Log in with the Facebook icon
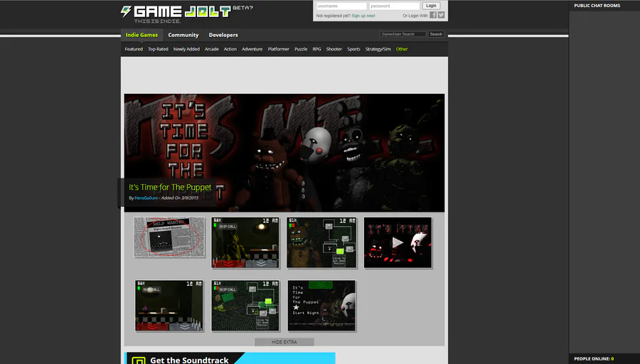This screenshot has width=640, height=364. coord(433,15)
